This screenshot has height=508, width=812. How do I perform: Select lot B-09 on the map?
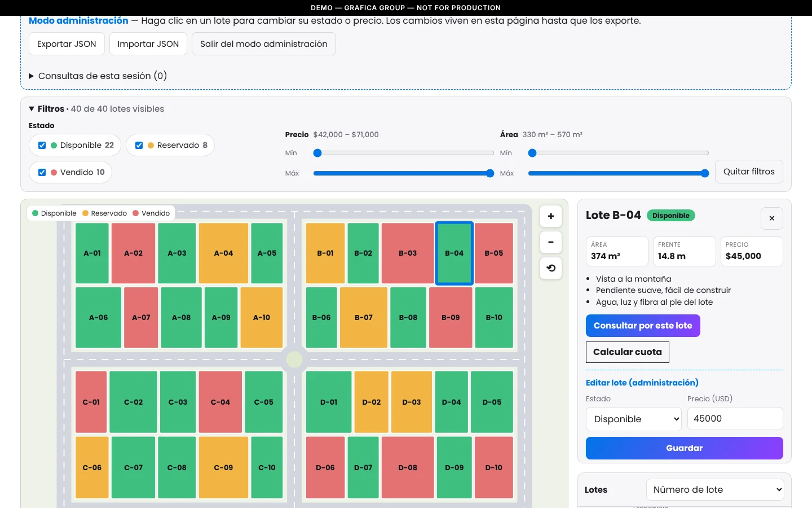[x=451, y=318]
